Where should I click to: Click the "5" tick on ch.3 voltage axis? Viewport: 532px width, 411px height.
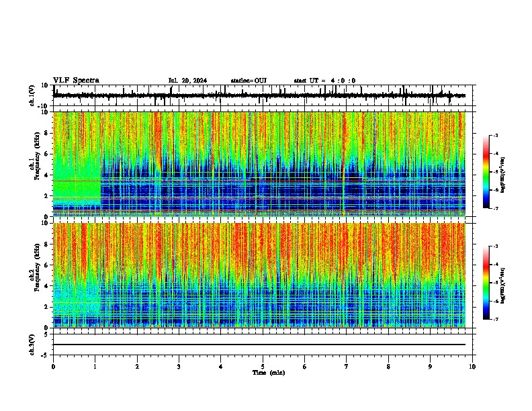[46, 334]
